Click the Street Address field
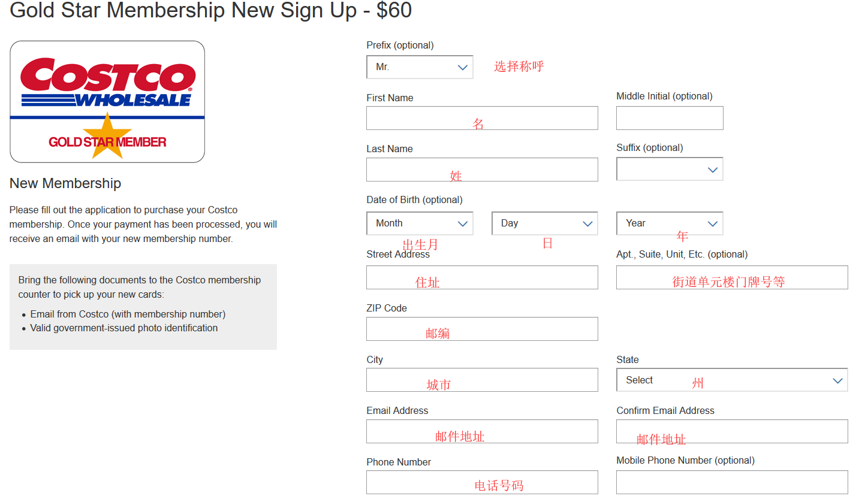 [x=482, y=277]
